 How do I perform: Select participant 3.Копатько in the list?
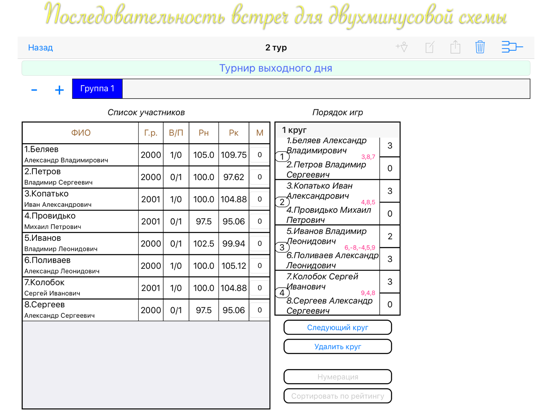tap(80, 199)
